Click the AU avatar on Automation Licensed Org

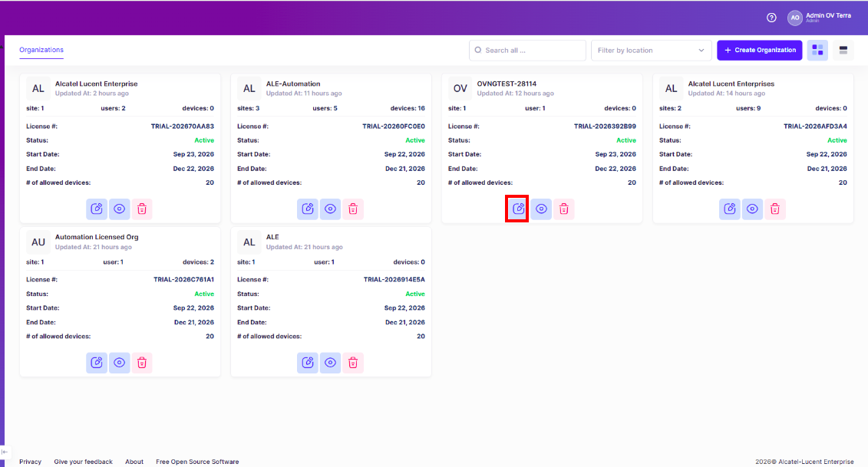[38, 242]
